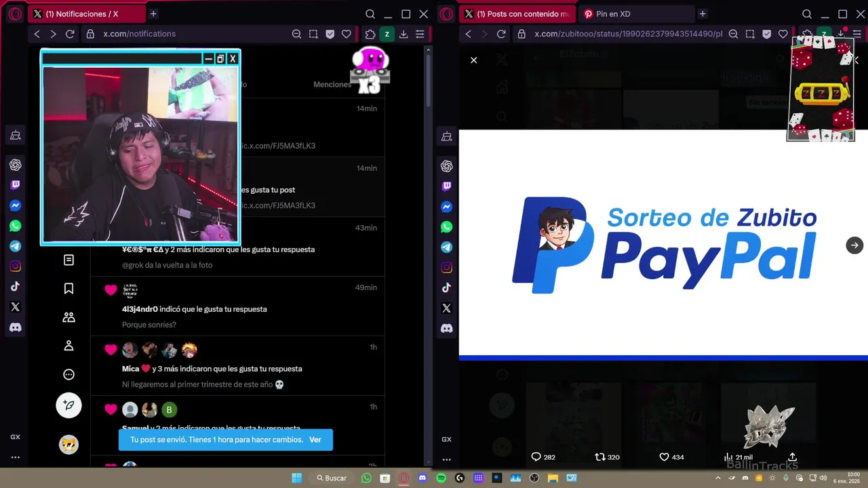Open WhatsApp in right Opera sidebar
Viewport: 868px width, 488px height.
click(446, 227)
